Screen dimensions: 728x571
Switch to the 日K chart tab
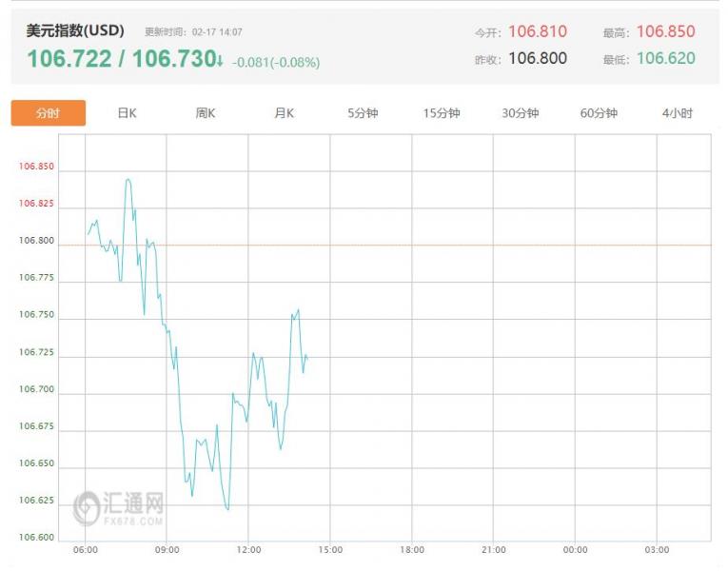[x=127, y=113]
